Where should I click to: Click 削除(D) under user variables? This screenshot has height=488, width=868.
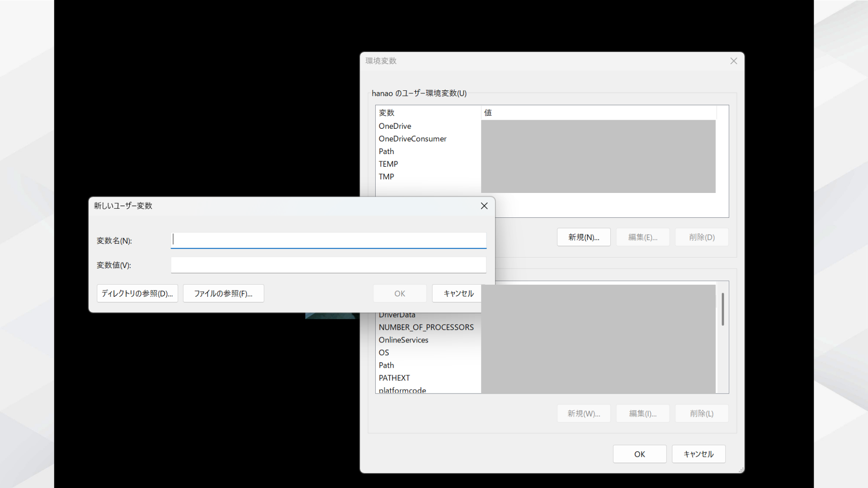pos(702,237)
